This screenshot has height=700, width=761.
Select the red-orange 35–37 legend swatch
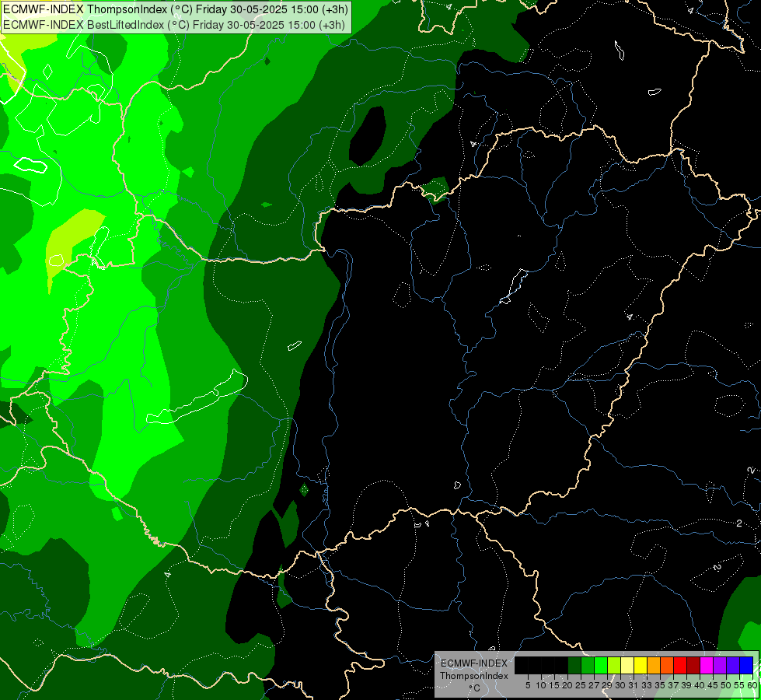point(667,666)
